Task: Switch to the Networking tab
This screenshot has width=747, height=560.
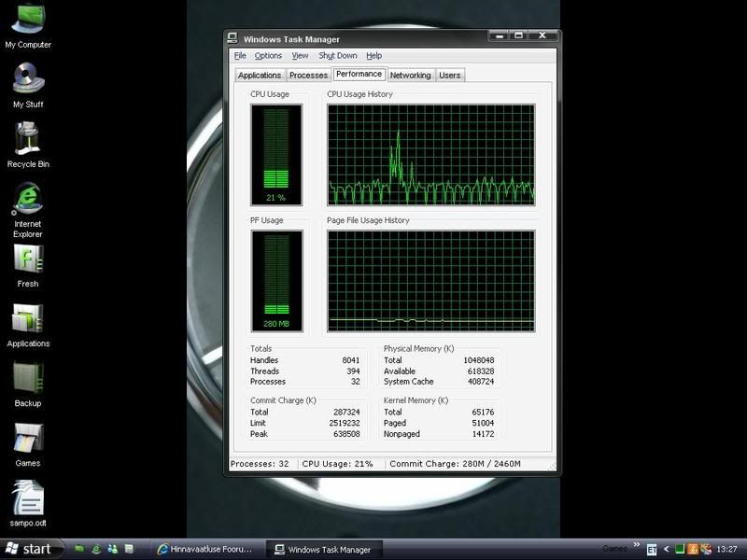Action: click(x=410, y=76)
